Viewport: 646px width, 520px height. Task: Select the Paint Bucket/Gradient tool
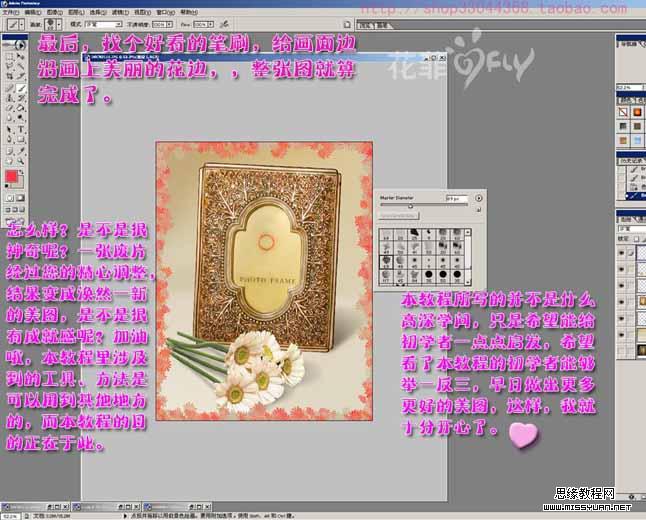coord(21,108)
